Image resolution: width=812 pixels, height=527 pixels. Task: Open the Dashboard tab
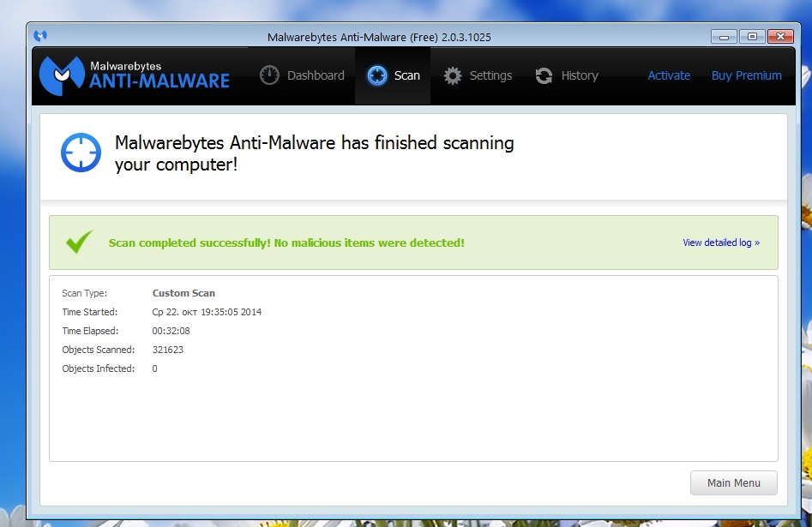pyautogui.click(x=302, y=75)
